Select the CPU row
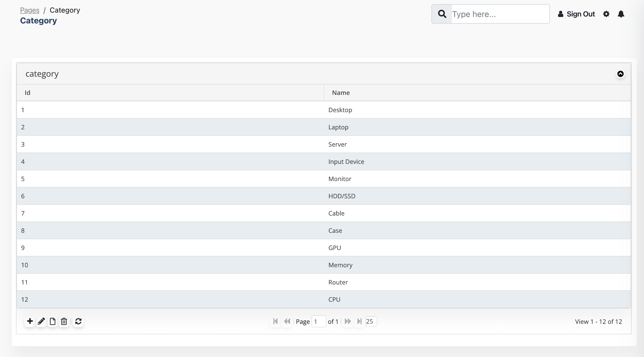This screenshot has width=644, height=357. pyautogui.click(x=324, y=299)
